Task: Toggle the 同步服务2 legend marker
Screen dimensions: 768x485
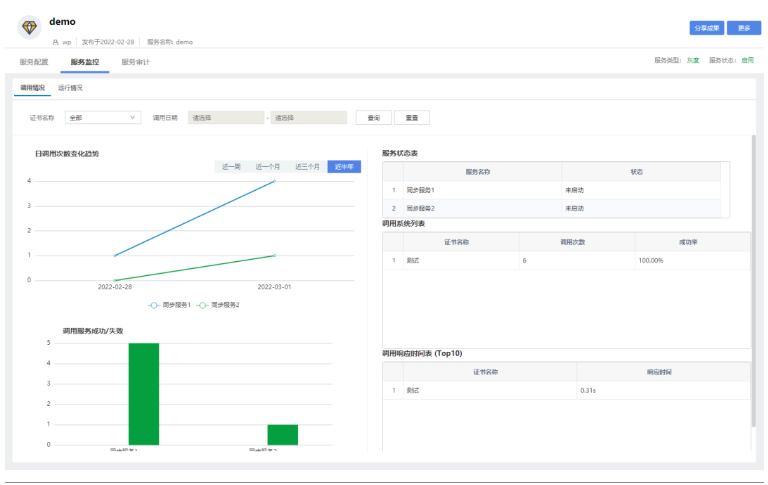Action: pos(203,305)
